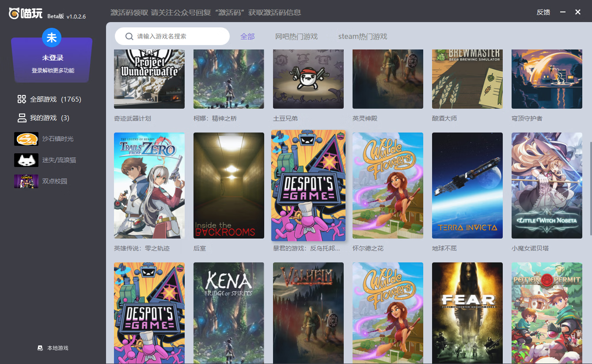Screen dimensions: 592x364
Task: Click Beta版 v1.0.2.6 version label
Action: (x=66, y=16)
